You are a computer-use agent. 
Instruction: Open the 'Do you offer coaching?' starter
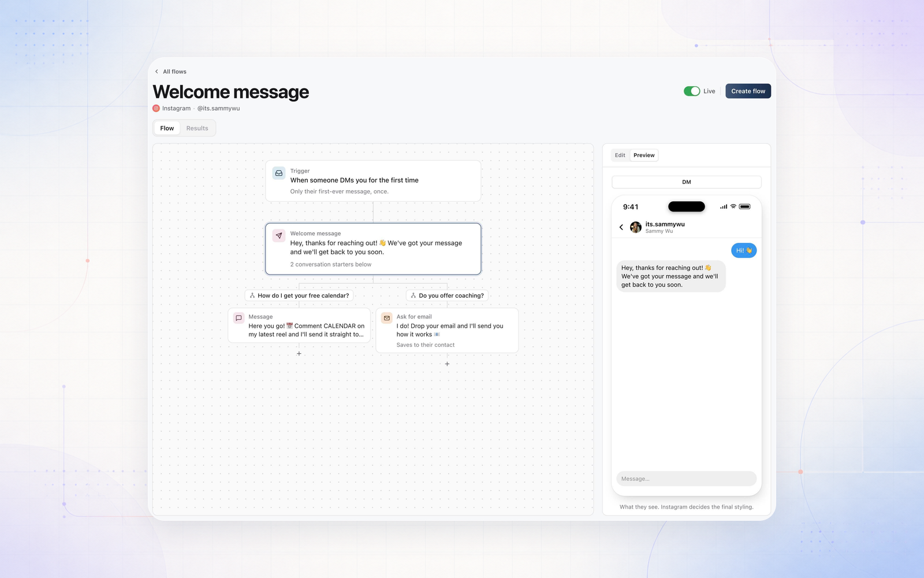point(448,295)
